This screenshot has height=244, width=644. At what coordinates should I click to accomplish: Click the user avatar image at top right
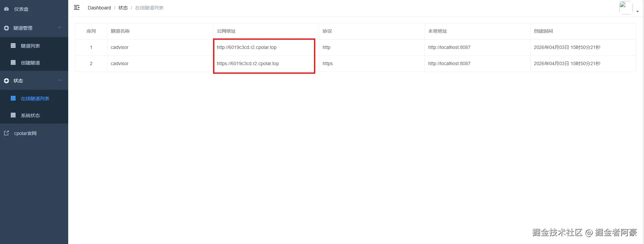pos(626,8)
